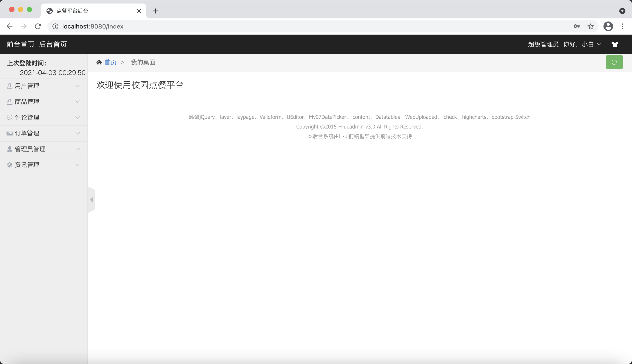This screenshot has width=632, height=364.
Task: Bookmark this page with the star icon
Action: click(591, 26)
